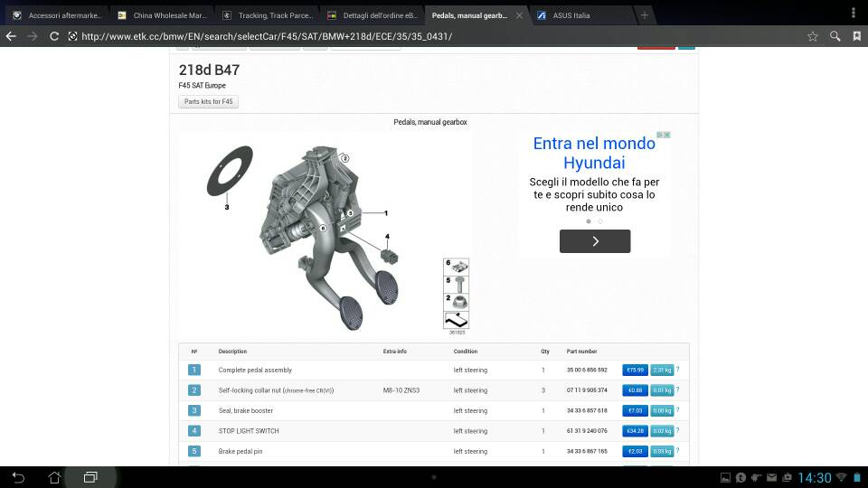Click part 2 nut thumbnail in diagram legend
The image size is (868, 488).
coord(456,302)
